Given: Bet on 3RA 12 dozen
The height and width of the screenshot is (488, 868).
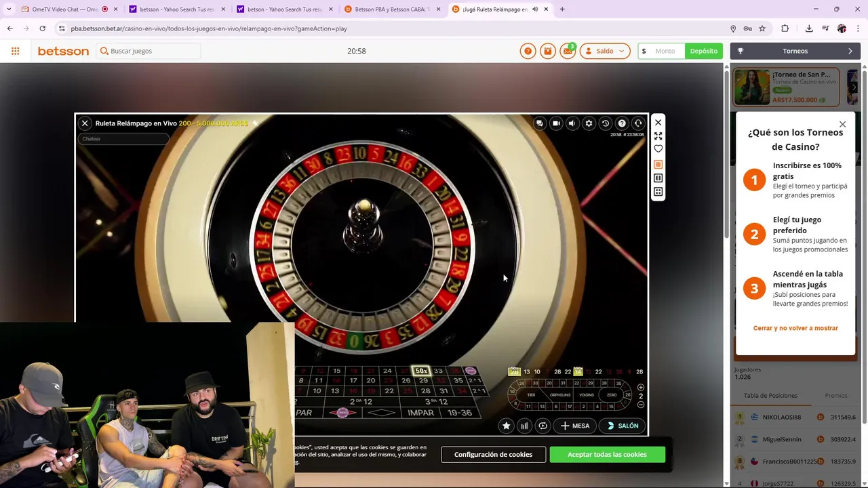Looking at the screenshot, I should [x=436, y=401].
